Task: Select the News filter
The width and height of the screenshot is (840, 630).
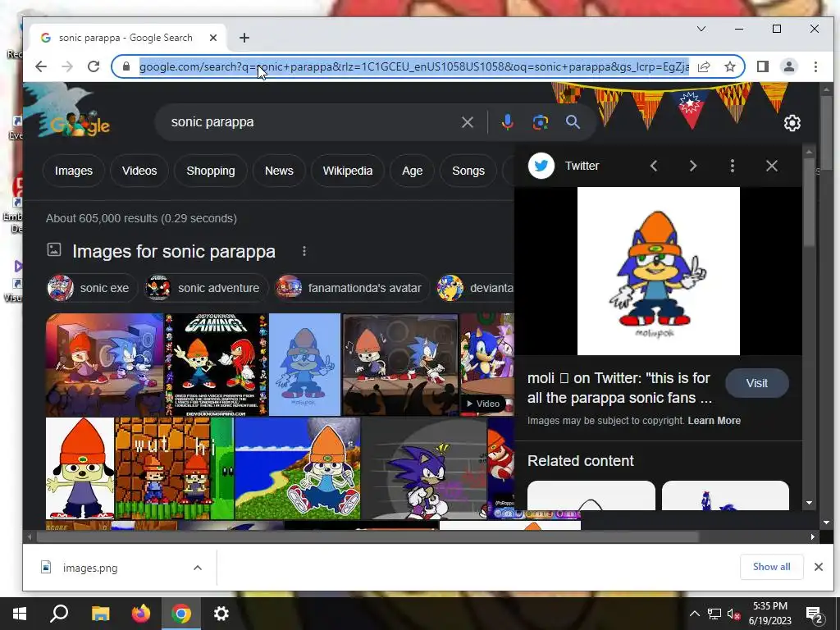Action: coord(279,171)
